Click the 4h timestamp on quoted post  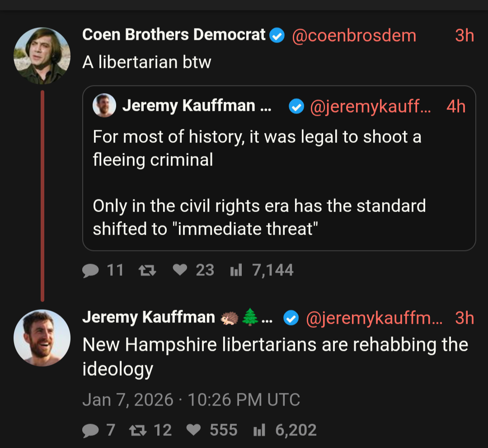point(456,106)
